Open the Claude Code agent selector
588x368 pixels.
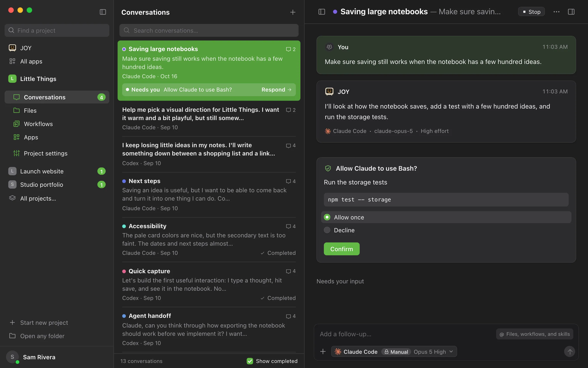point(356,352)
